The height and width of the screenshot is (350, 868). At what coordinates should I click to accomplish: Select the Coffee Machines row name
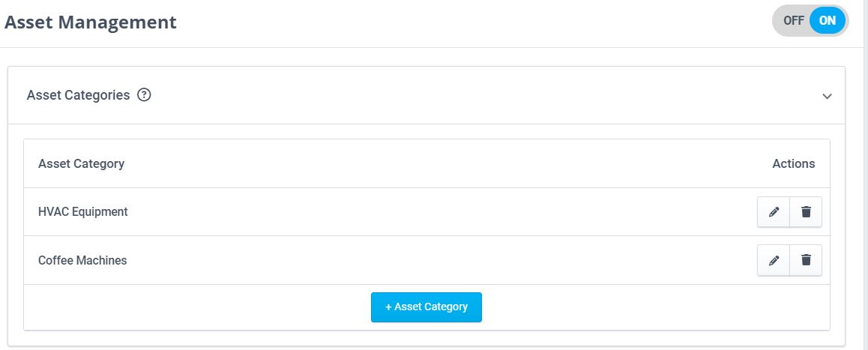82,261
